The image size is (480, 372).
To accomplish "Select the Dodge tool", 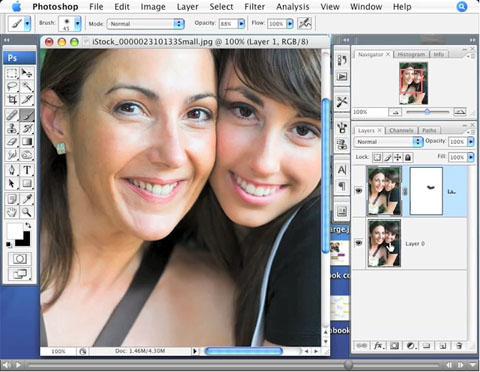I will point(27,155).
